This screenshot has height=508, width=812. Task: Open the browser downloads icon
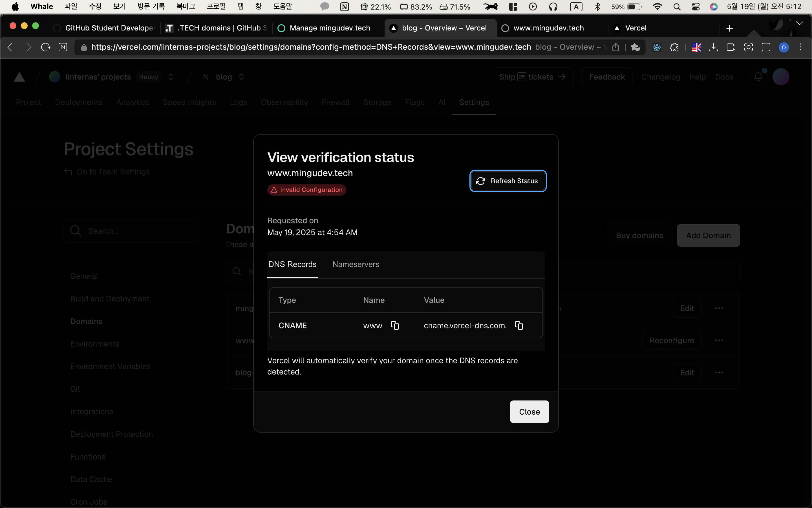click(714, 47)
